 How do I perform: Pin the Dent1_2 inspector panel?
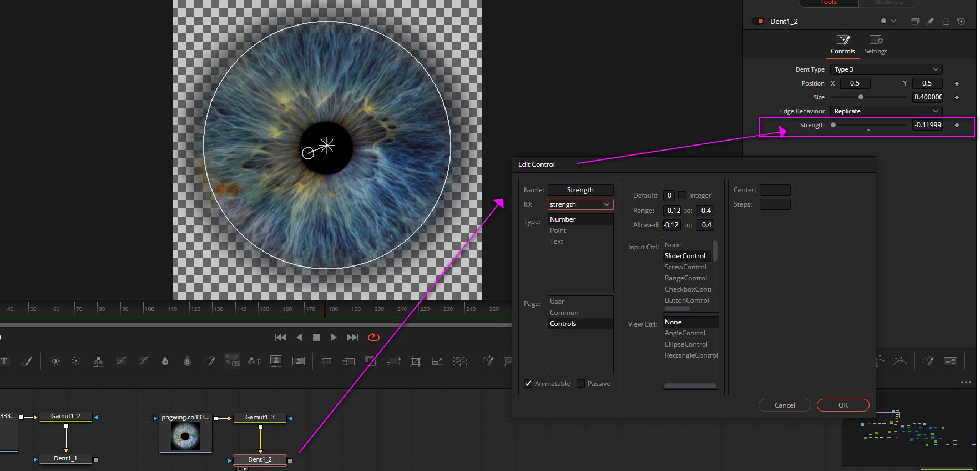point(931,21)
